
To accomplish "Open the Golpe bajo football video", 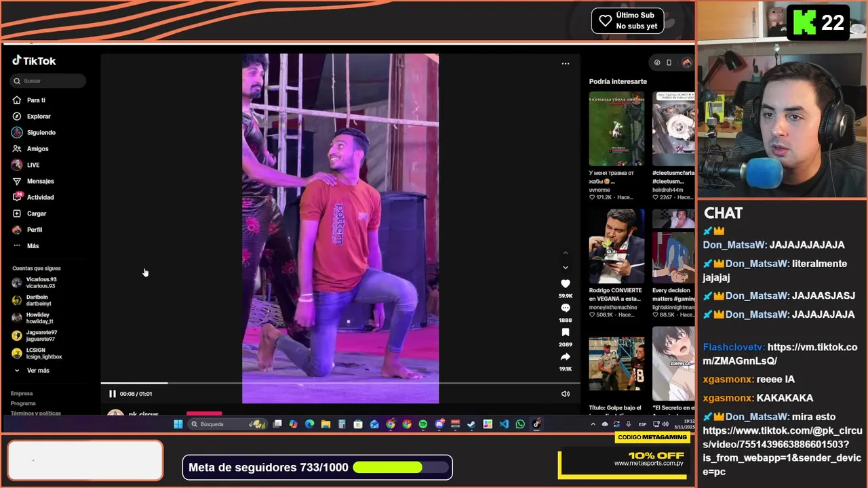I will pyautogui.click(x=616, y=363).
